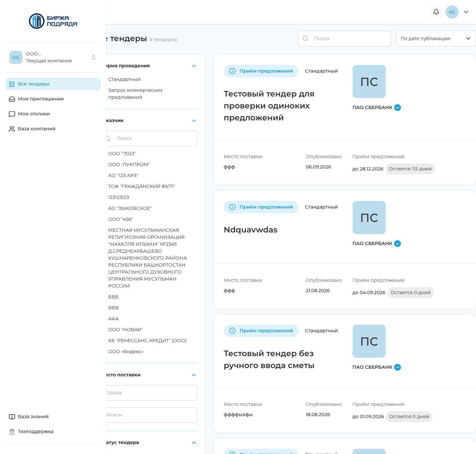476x454 pixels.
Task: Click the AC user avatar
Action: [x=452, y=12]
